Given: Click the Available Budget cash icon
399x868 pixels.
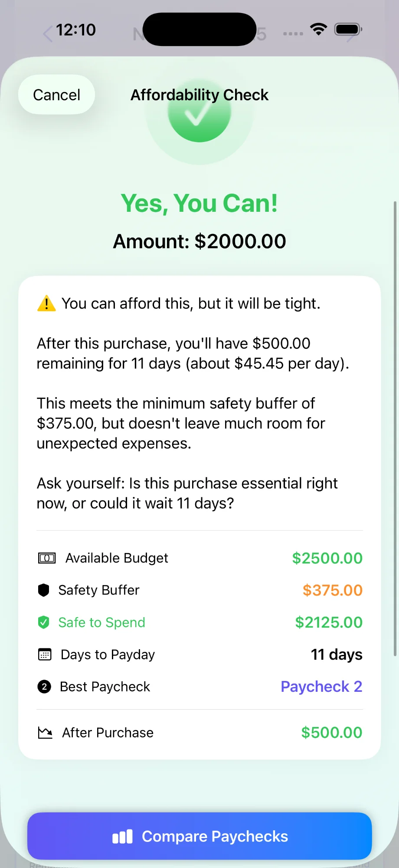Looking at the screenshot, I should click(x=46, y=558).
